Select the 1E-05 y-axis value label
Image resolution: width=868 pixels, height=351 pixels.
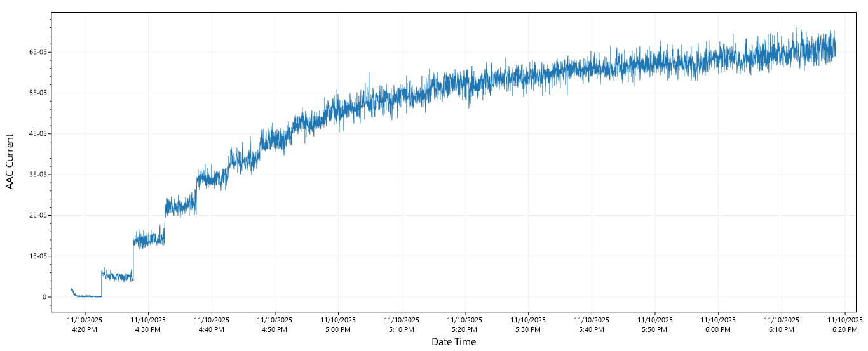point(36,256)
